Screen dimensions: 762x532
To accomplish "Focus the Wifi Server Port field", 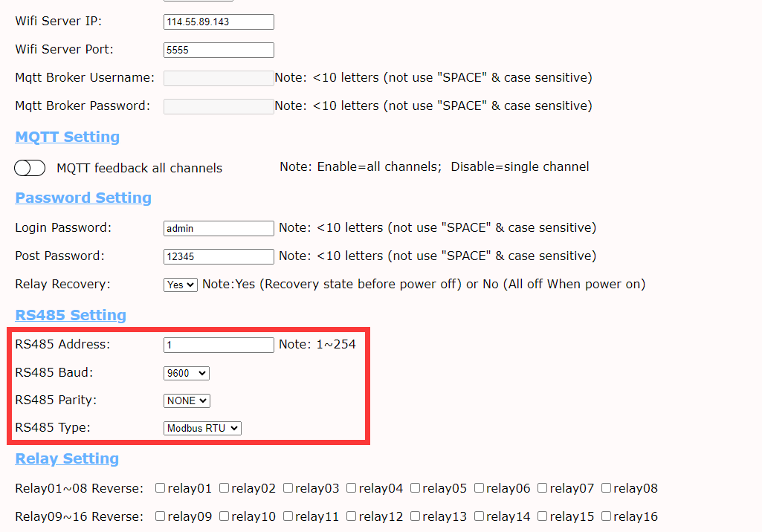I will (x=219, y=51).
